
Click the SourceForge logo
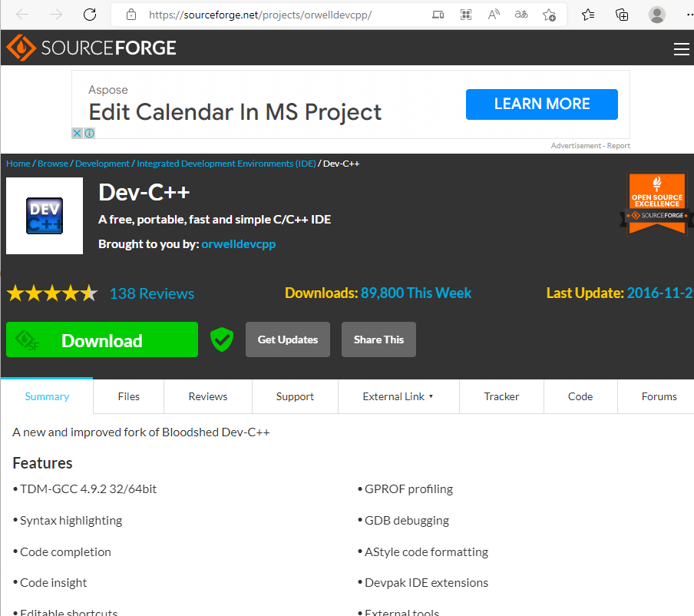click(x=91, y=48)
